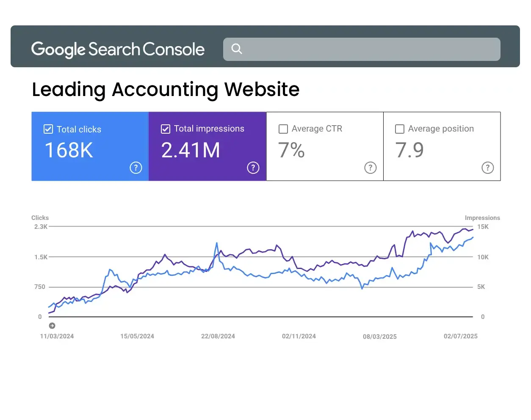Enable the Average position checkbox
The height and width of the screenshot is (420, 531).
[399, 129]
